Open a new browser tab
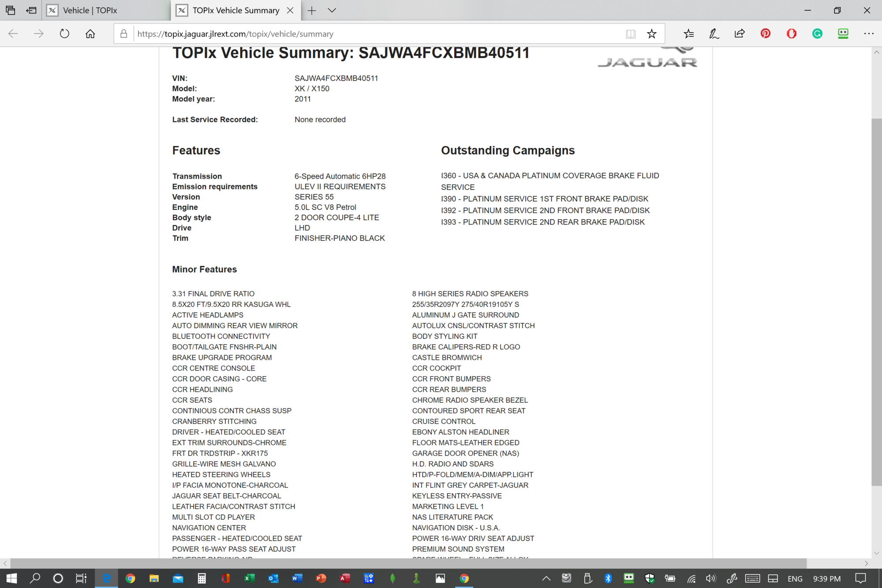Image resolution: width=882 pixels, height=588 pixels. 312,10
